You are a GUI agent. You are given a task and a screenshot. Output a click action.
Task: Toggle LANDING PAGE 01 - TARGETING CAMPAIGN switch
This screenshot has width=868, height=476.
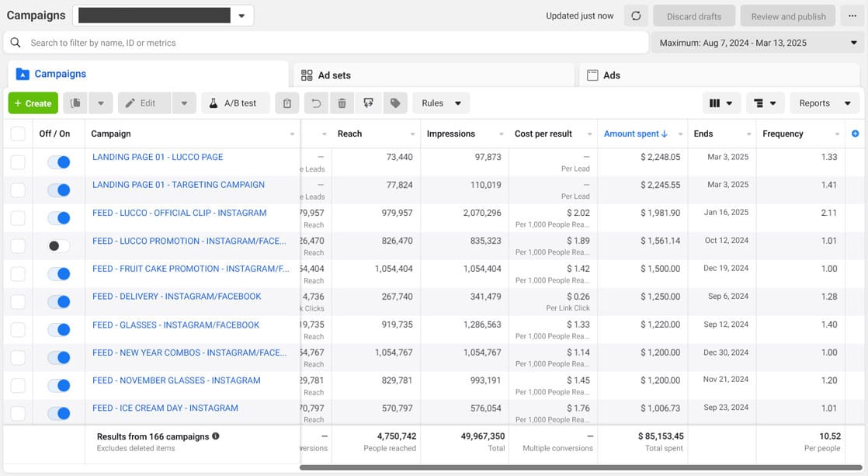point(59,189)
